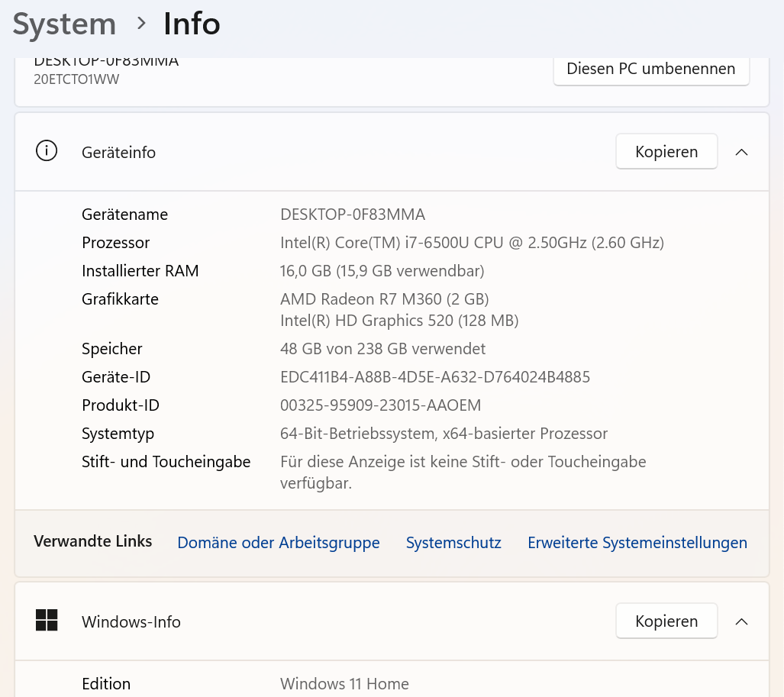The image size is (784, 697).
Task: Click the Produkt-ID label
Action: tap(121, 405)
